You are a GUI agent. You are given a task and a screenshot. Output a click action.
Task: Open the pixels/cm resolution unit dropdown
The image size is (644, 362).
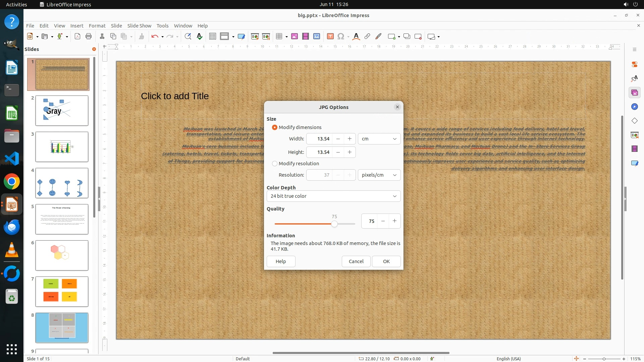[x=379, y=175]
